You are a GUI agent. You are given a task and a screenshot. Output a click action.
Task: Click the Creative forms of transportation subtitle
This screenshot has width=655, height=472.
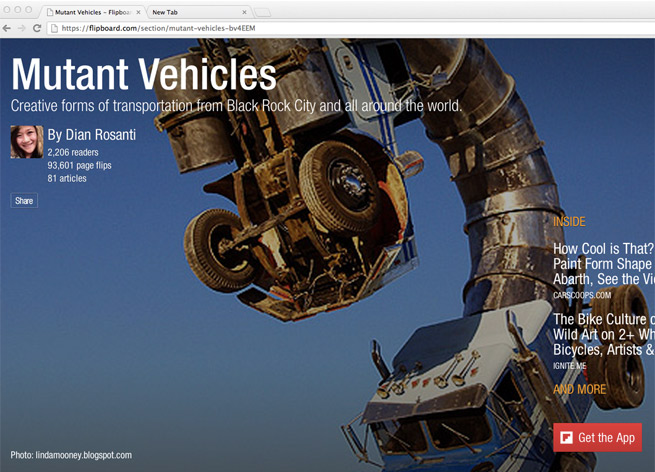coord(236,106)
